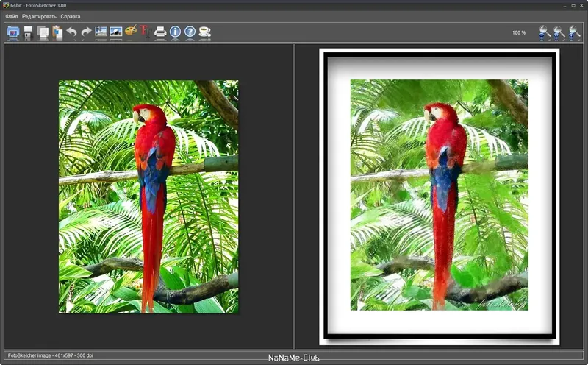Click status text 'FotoSketcher image - 461x597 - 300 dpi'
Image resolution: width=588 pixels, height=365 pixels.
[51, 355]
